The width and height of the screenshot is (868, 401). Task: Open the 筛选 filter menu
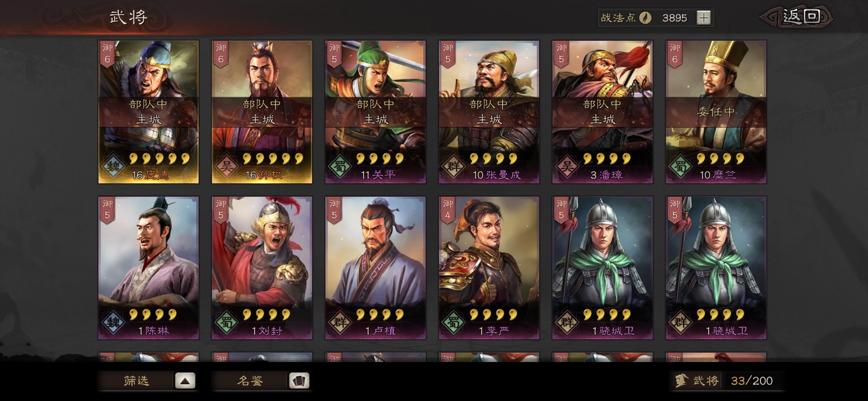click(136, 381)
